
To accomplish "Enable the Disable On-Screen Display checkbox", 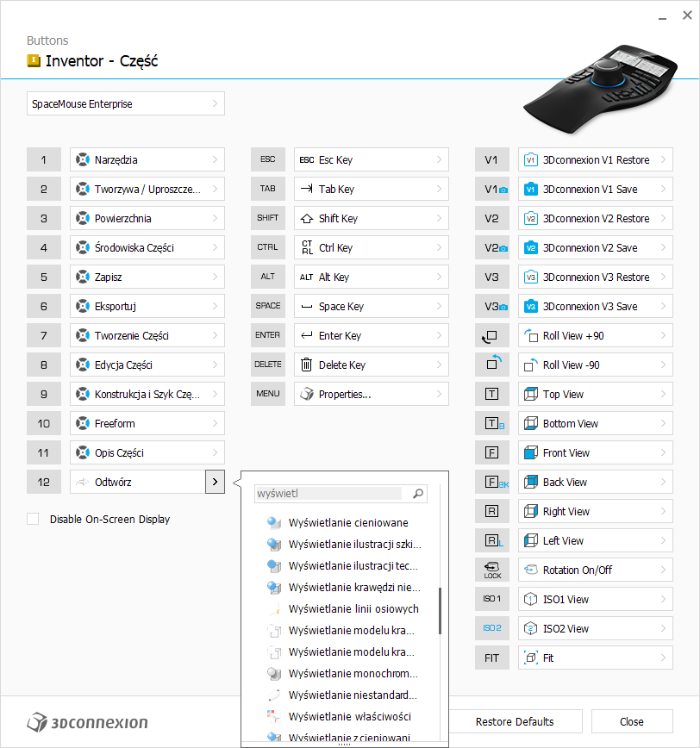I will 32,519.
